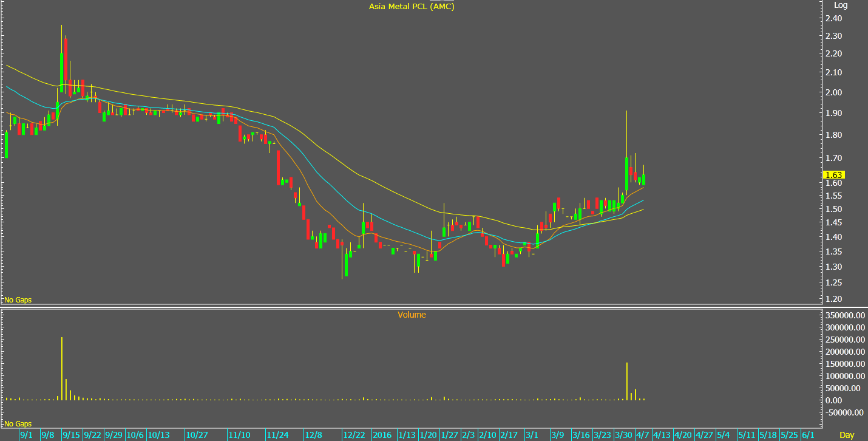Screen dimensions: 868x441
Task: Click the 1.35 price axis label
Action: (833, 252)
